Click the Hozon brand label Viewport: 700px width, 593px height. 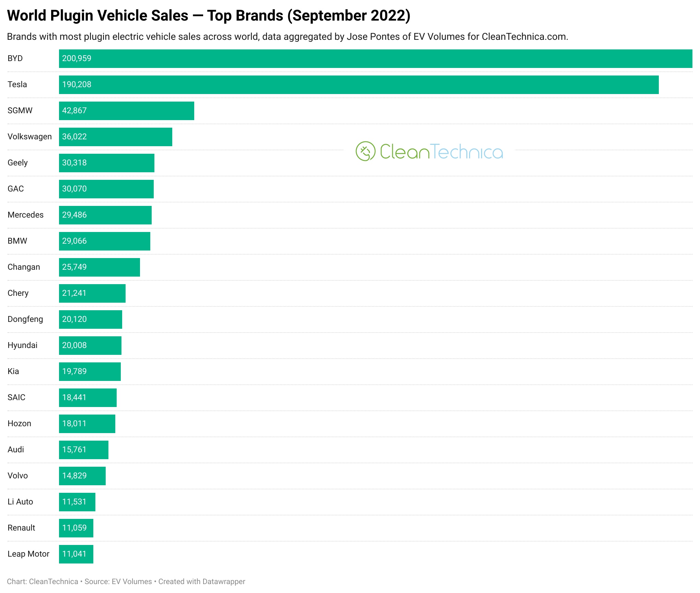pyautogui.click(x=20, y=423)
